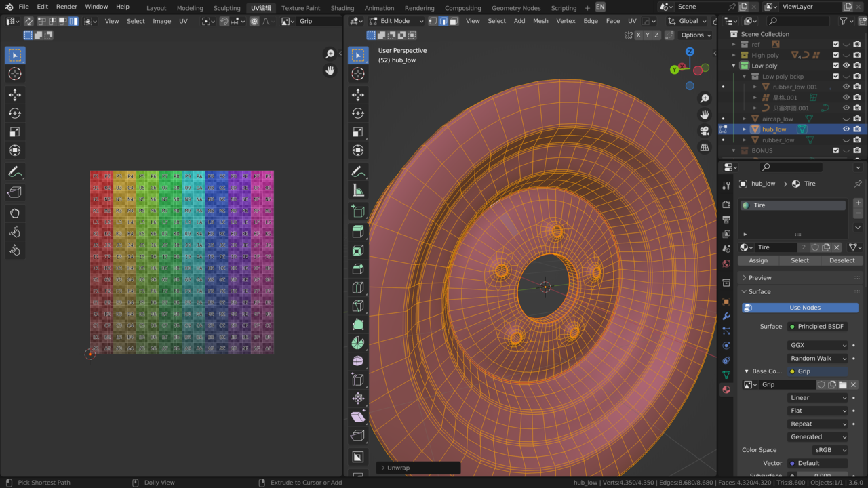Click the Deselect material button
This screenshot has width=868, height=488.
point(842,260)
